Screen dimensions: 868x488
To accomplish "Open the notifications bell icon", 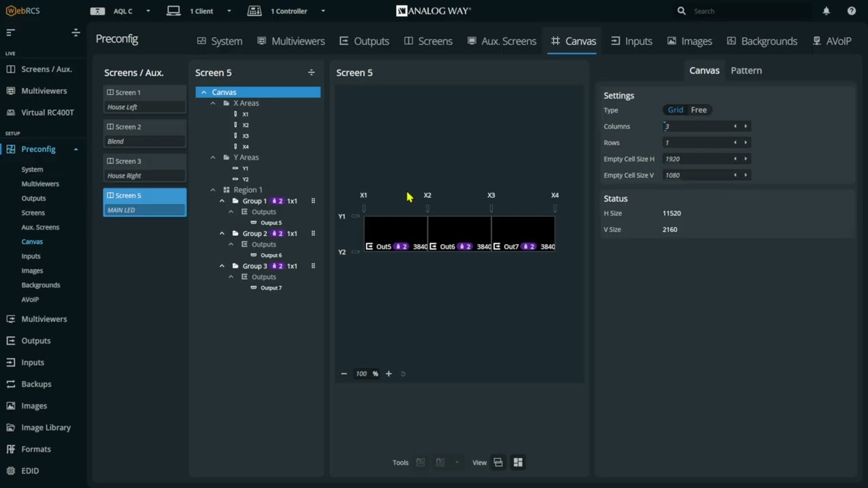I will 826,11.
